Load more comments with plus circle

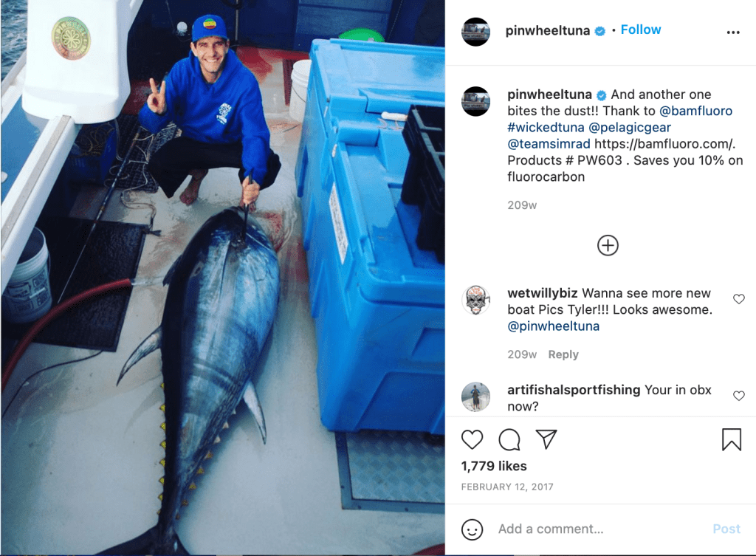[x=608, y=245]
